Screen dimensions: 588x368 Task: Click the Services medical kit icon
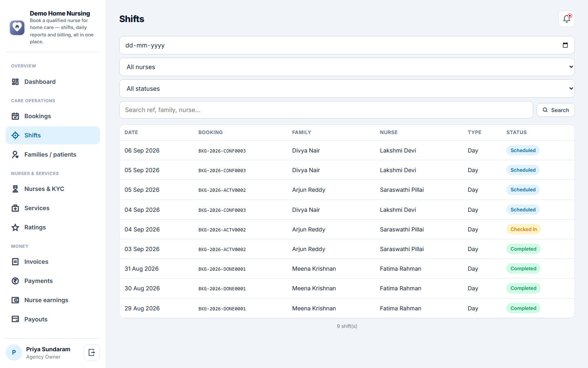16,208
